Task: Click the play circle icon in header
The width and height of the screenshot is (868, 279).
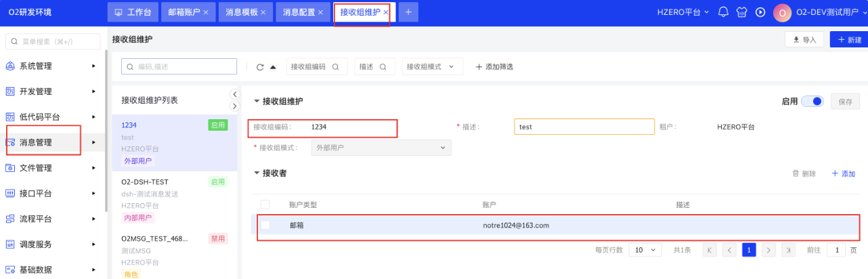Action: [x=760, y=12]
